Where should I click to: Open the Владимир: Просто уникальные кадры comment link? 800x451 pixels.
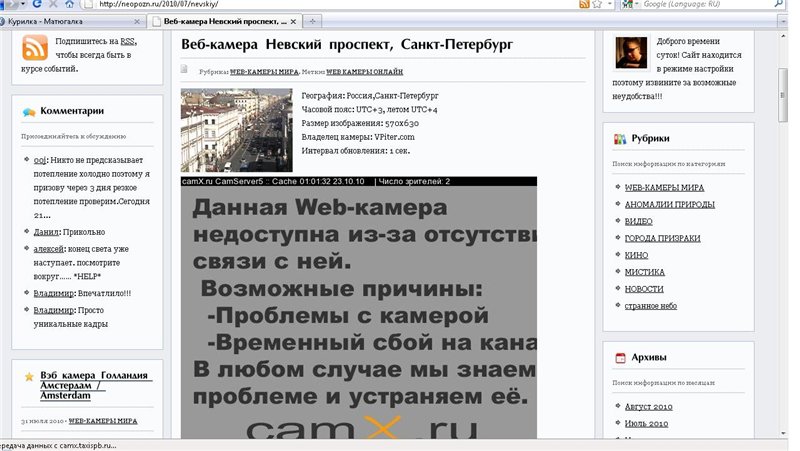(54, 310)
